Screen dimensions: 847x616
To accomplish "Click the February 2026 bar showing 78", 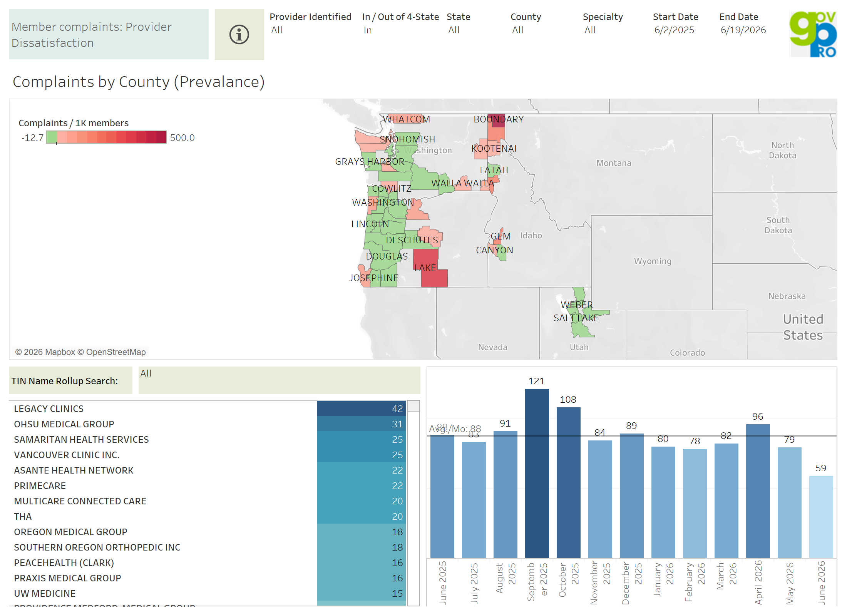I will [695, 503].
